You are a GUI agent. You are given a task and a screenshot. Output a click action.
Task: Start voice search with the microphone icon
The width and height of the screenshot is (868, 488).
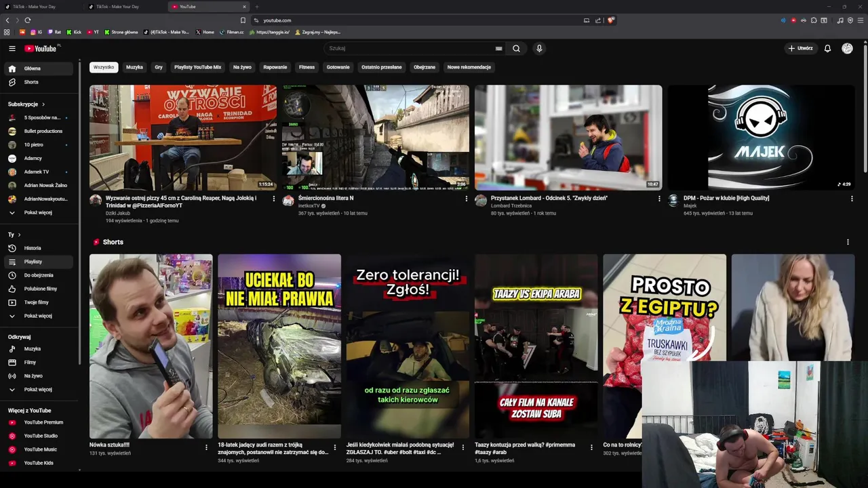click(539, 48)
